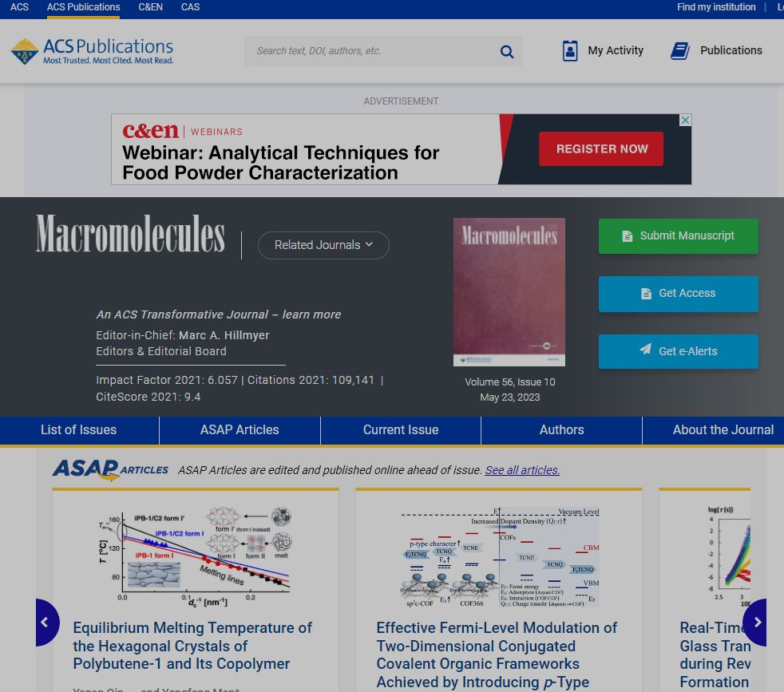The image size is (784, 692).
Task: Open the Authors tab
Action: point(561,429)
